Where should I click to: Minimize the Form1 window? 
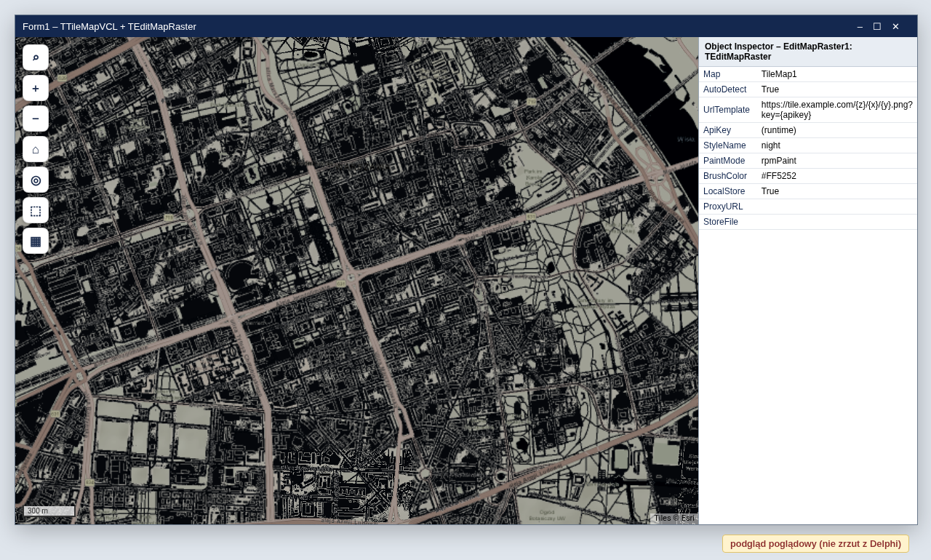[860, 26]
